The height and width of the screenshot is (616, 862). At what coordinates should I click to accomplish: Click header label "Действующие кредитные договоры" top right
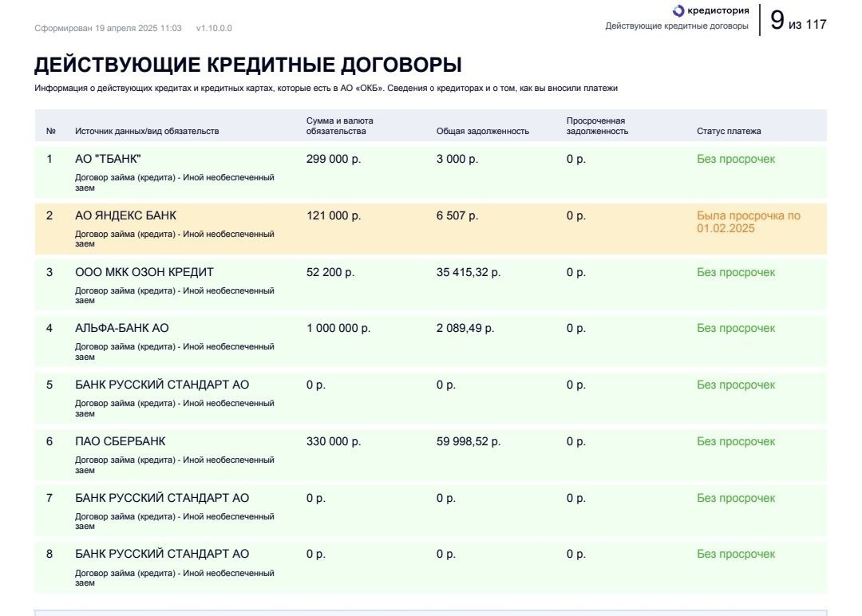[x=676, y=26]
